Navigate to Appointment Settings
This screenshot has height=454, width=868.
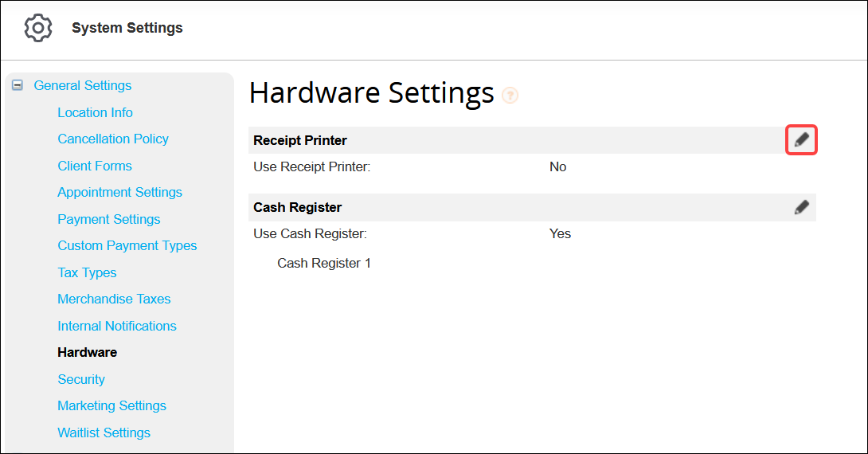tap(119, 192)
